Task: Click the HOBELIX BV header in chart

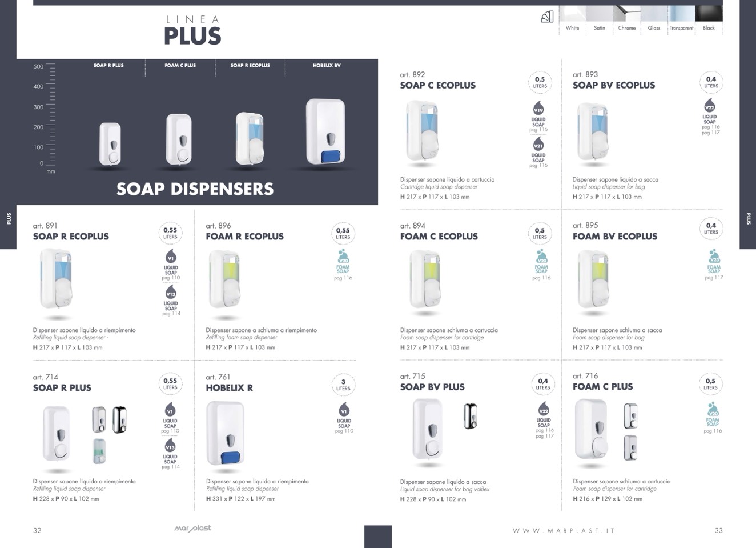Action: pos(327,65)
